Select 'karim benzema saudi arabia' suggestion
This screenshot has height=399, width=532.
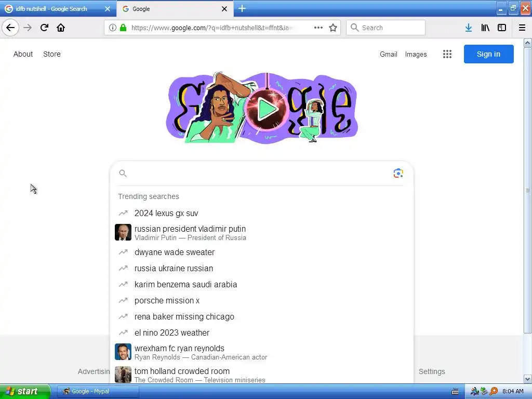262,284
